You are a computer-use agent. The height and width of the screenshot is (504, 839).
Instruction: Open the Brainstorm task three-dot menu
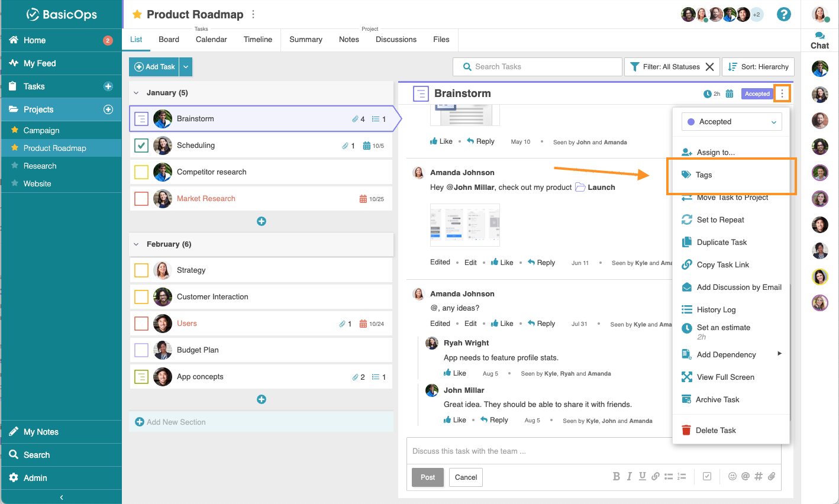point(782,93)
